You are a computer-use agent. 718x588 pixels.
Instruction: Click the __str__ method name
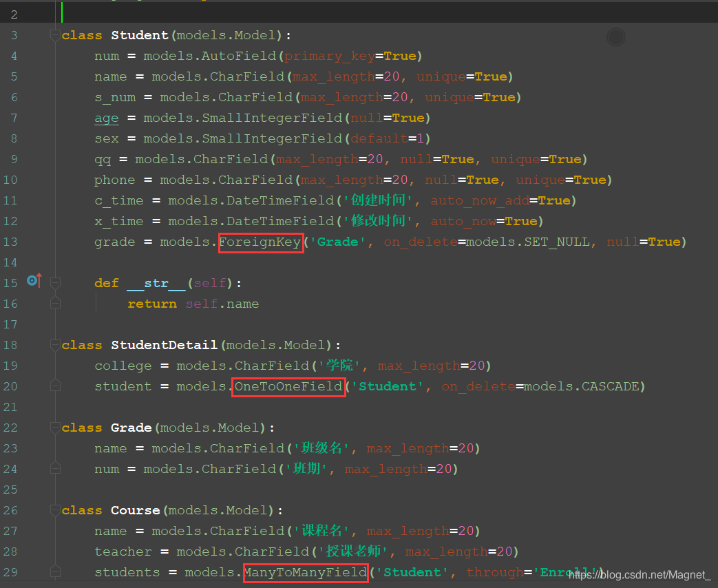156,284
